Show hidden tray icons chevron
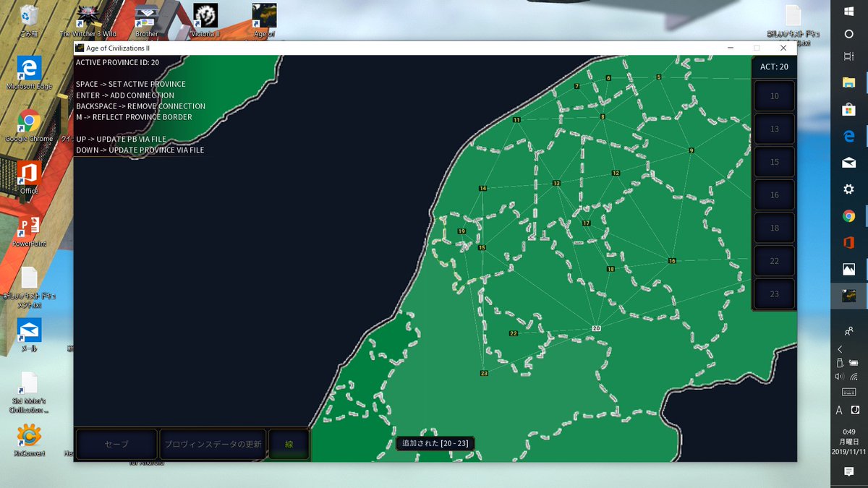868x488 pixels. pyautogui.click(x=840, y=349)
